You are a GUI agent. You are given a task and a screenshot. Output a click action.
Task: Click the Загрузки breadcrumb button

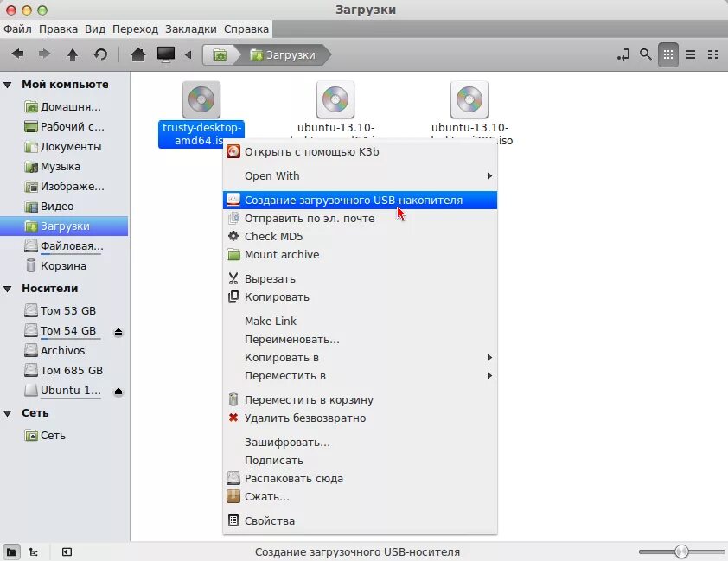click(283, 54)
